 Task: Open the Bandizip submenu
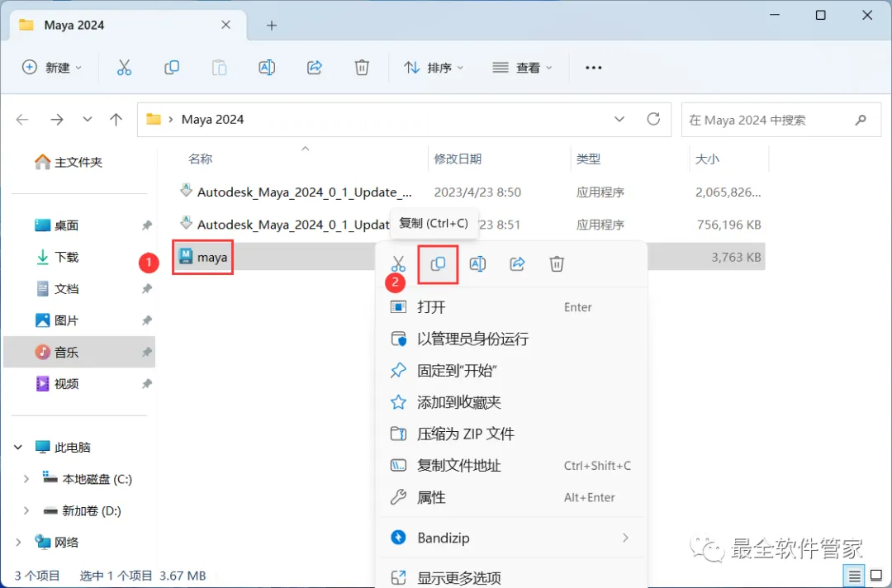pos(511,538)
